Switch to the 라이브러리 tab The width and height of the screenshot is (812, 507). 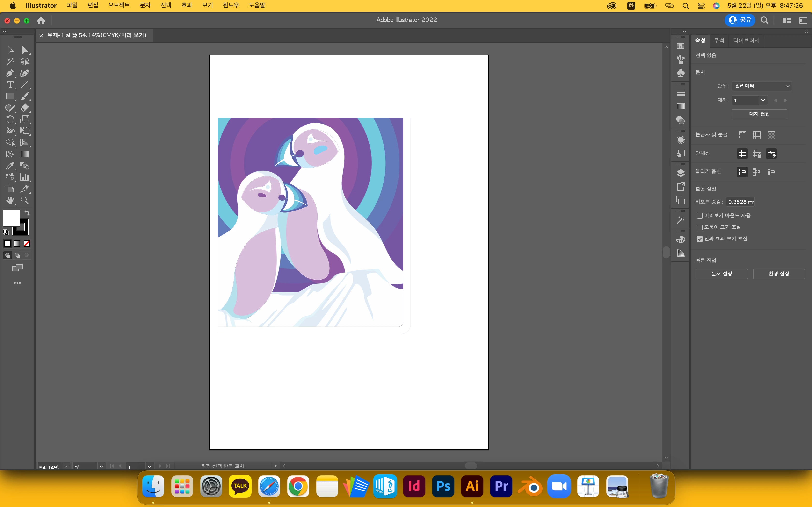[746, 40]
